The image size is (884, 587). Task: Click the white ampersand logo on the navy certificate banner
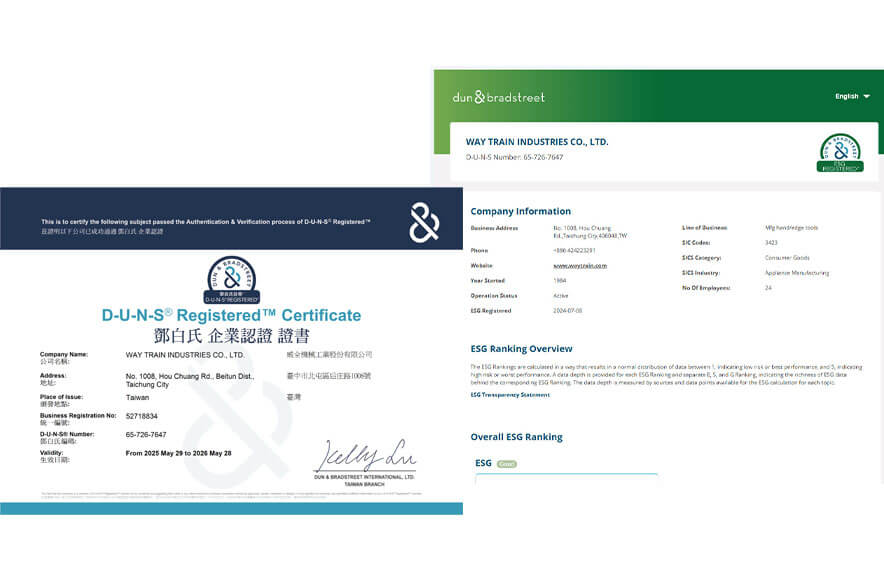424,222
